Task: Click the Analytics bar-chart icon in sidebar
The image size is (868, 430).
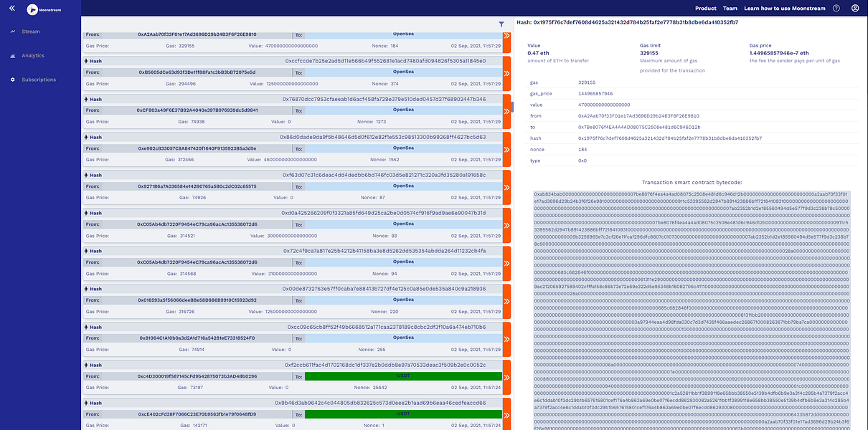Action: (12, 55)
